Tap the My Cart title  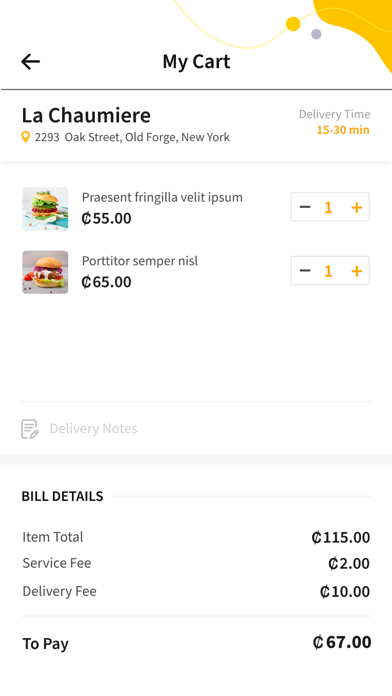pos(196,62)
